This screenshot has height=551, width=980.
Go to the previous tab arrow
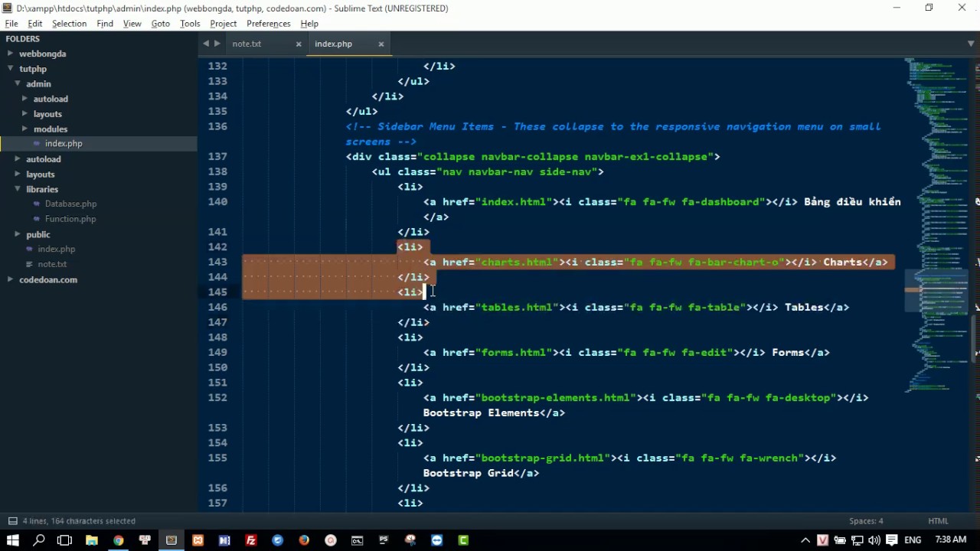[206, 44]
